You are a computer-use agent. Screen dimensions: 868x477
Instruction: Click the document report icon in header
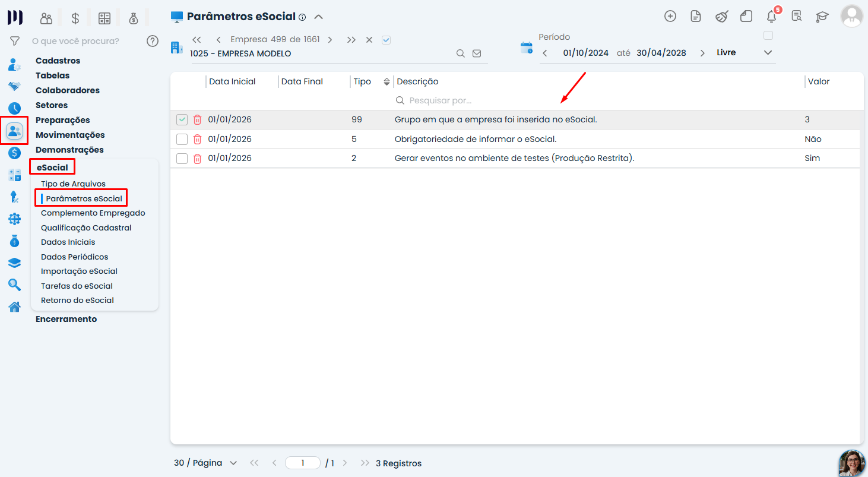click(696, 16)
